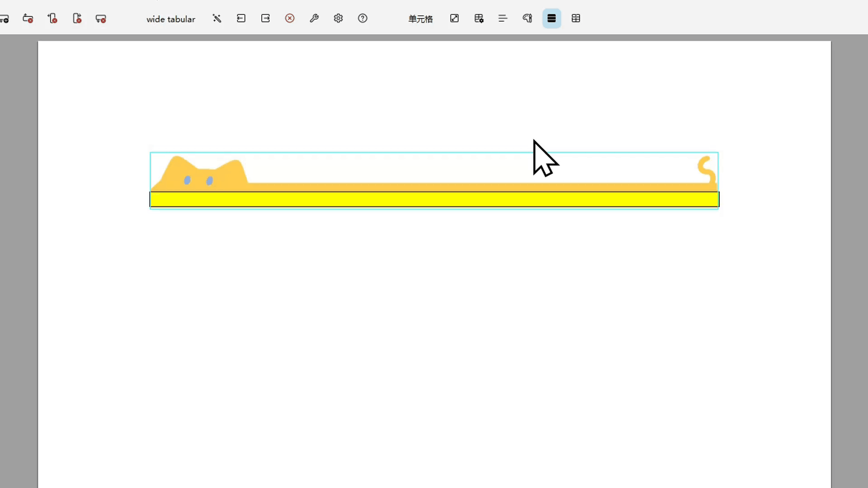The image size is (868, 488).
Task: Click the text alignment lines icon
Action: tap(503, 19)
